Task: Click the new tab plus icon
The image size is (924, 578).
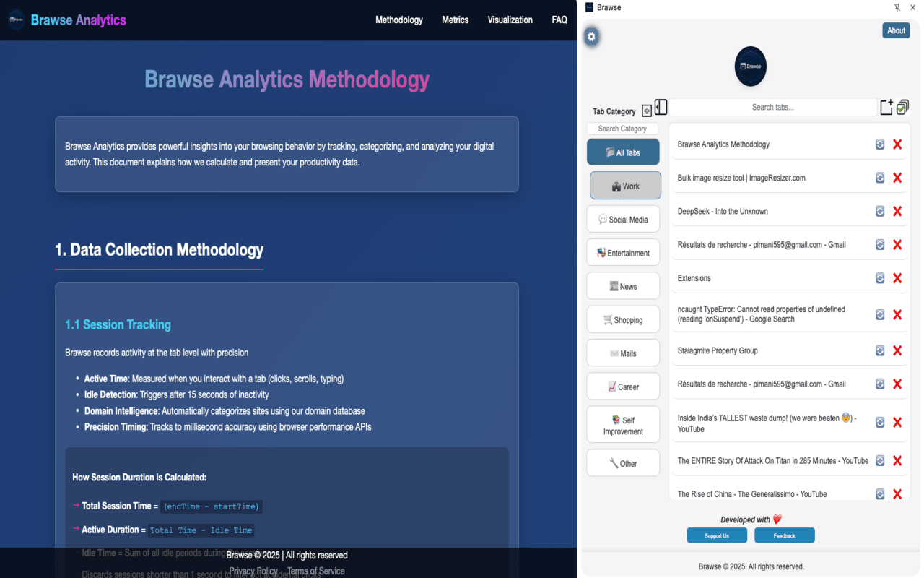Action: point(886,107)
